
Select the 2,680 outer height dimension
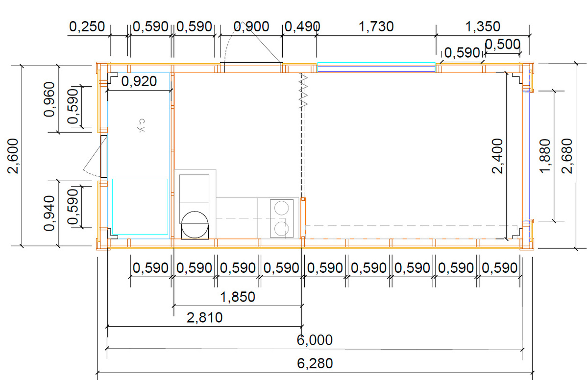(567, 156)
